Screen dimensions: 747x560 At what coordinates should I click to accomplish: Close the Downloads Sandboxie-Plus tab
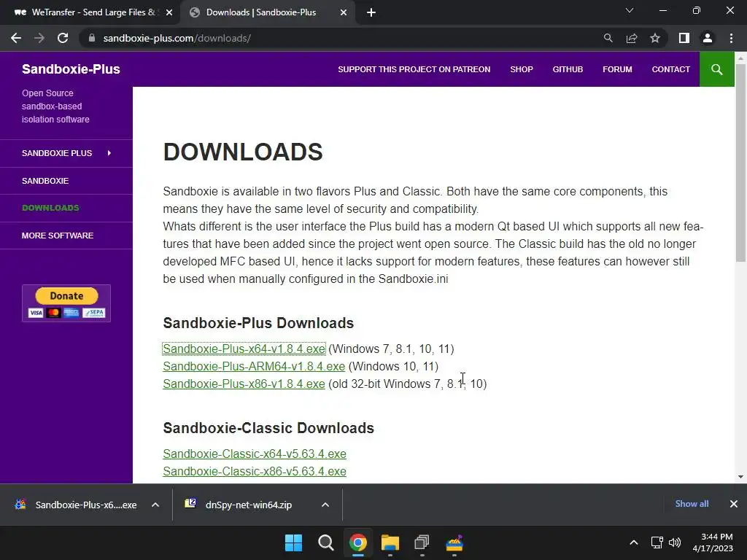[344, 13]
